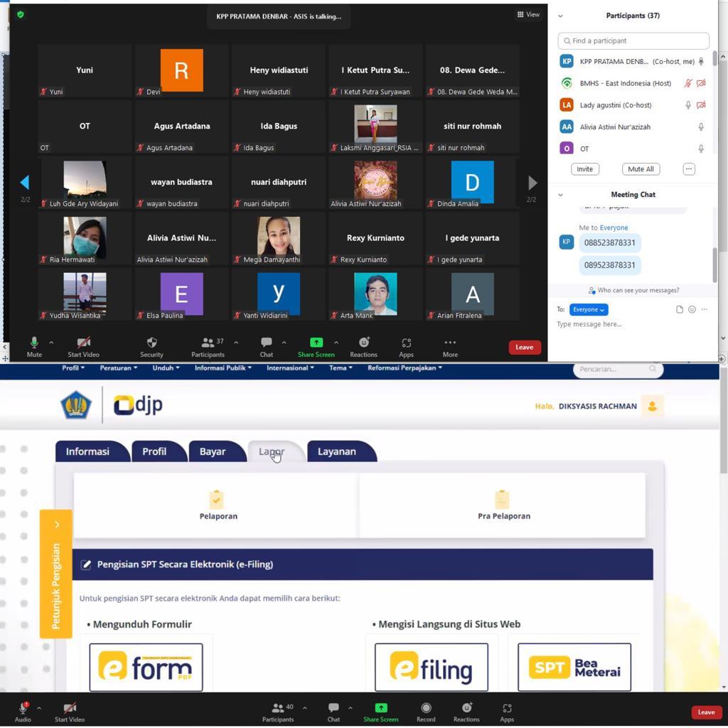
Task: Click the More ellipsis in meeting toolbar
Action: 450,343
